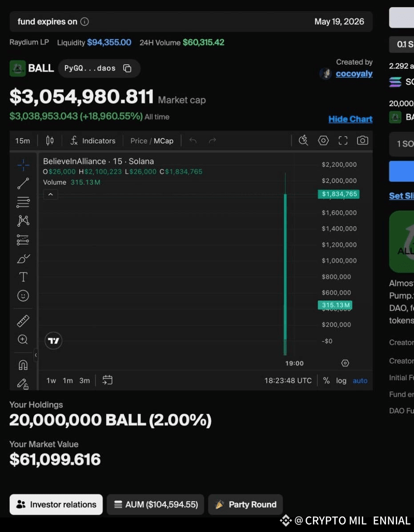
Task: Click the undo arrow in chart toolbar
Action: [193, 141]
